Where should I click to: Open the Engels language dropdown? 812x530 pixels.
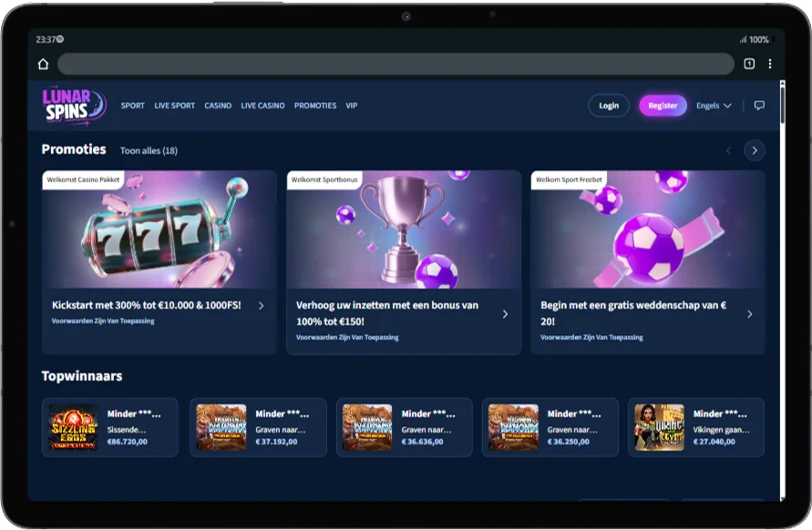(714, 106)
